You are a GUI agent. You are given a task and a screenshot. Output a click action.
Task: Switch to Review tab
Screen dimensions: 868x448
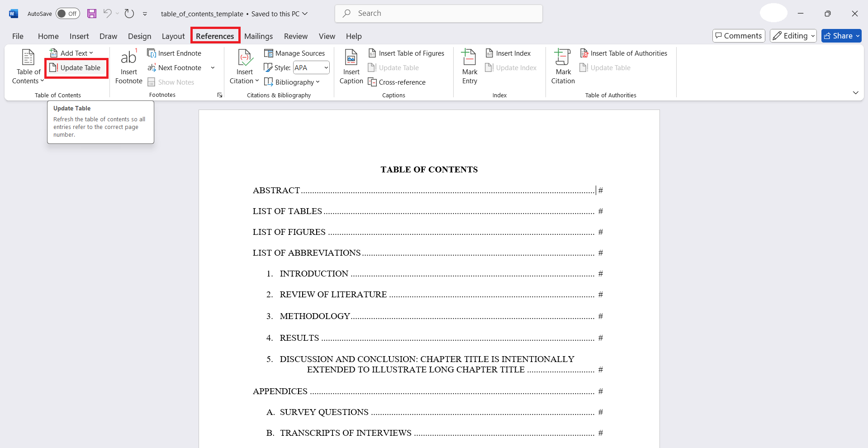[296, 36]
